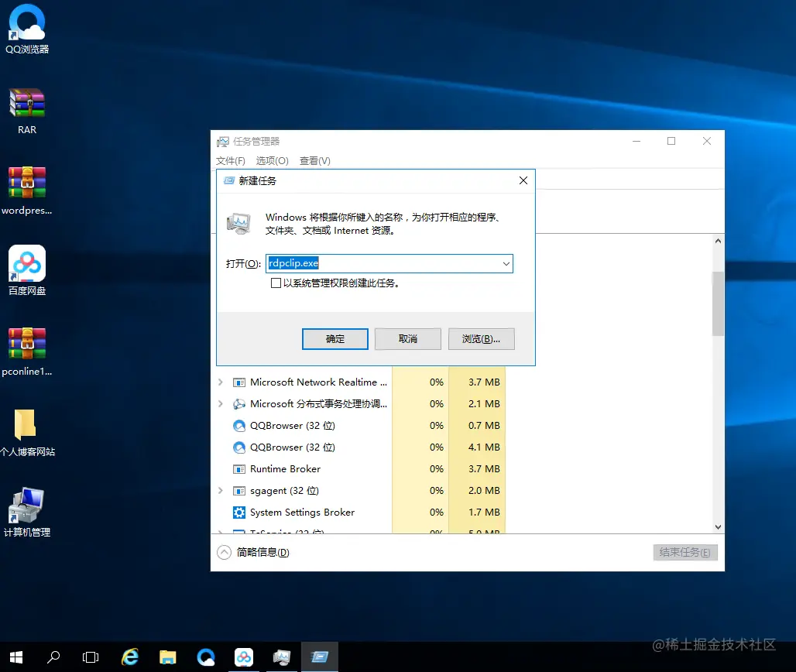Click first QQBrowser (32 位) process icon with 0.7 MB
The height and width of the screenshot is (672, 796).
coord(239,426)
